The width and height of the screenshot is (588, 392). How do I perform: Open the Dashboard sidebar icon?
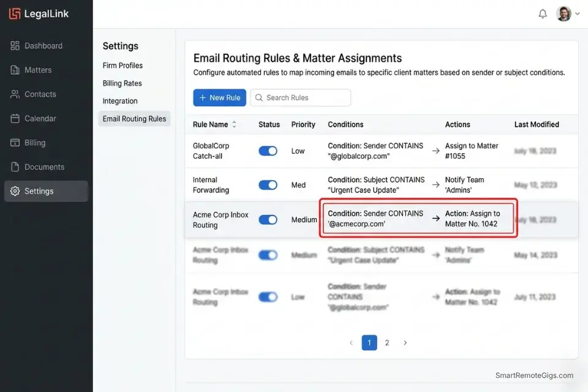pos(15,46)
